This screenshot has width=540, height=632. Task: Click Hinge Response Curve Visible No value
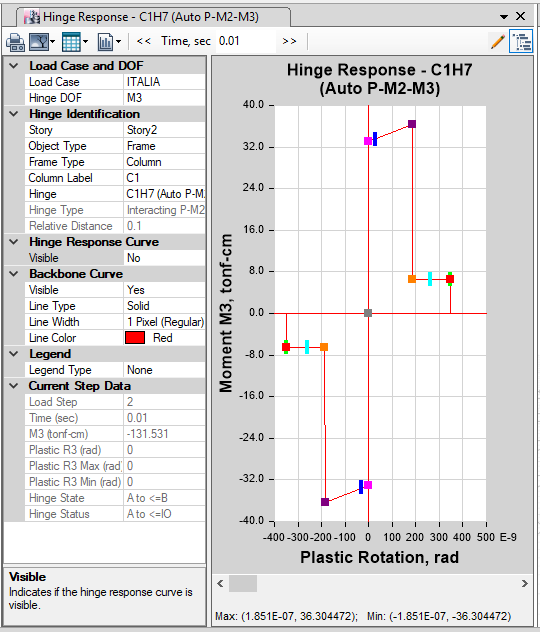pos(164,258)
